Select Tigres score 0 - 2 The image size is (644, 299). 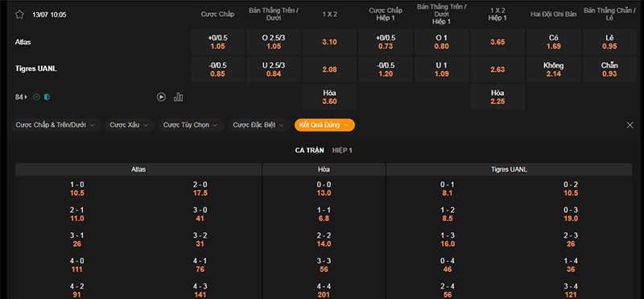(571, 189)
